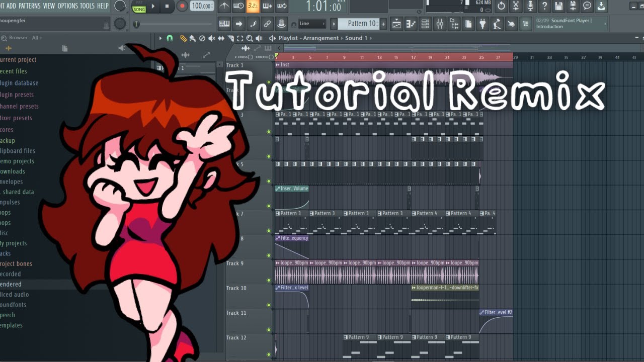Select the playlist Slip tool
The image size is (644, 362).
point(221,38)
